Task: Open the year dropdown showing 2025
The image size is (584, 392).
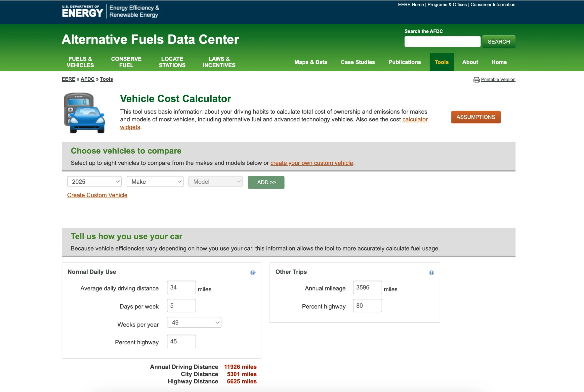Action: 94,182
